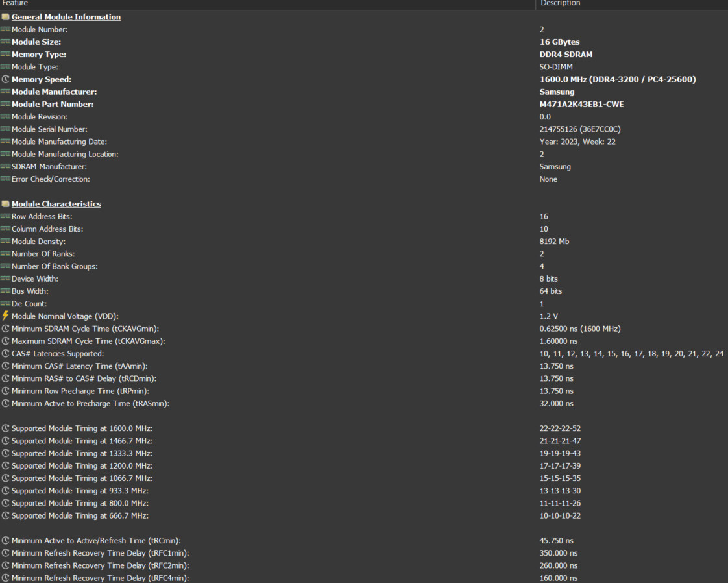Click the clock icon beside CAS# Latencies Supported

click(x=5, y=354)
